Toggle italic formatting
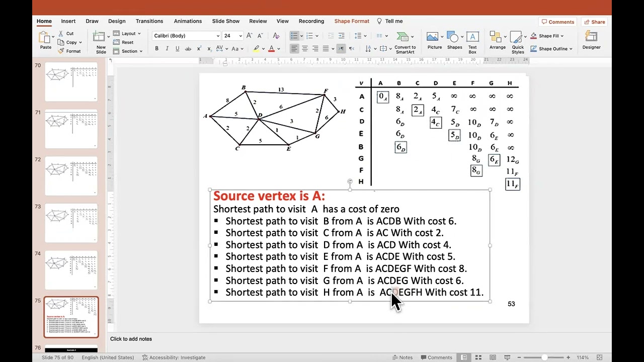This screenshot has height=362, width=644. tap(167, 49)
